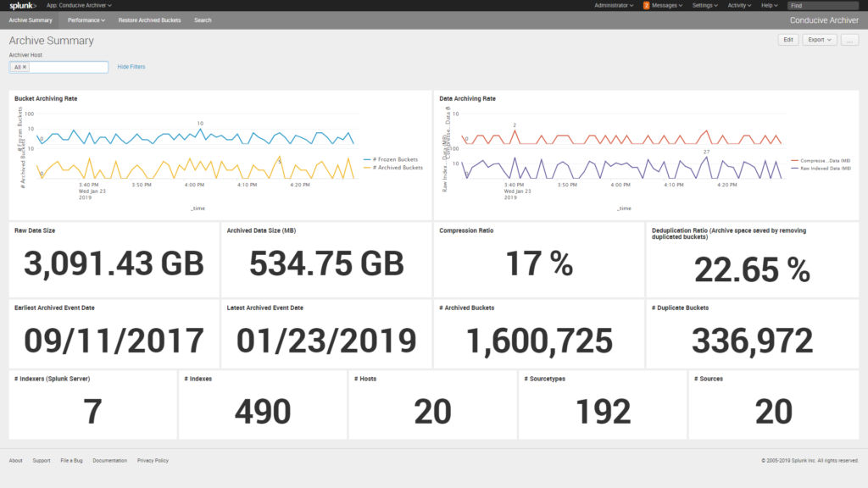Viewport: 868px width, 488px height.
Task: Click the more options ellipsis button
Action: [849, 40]
